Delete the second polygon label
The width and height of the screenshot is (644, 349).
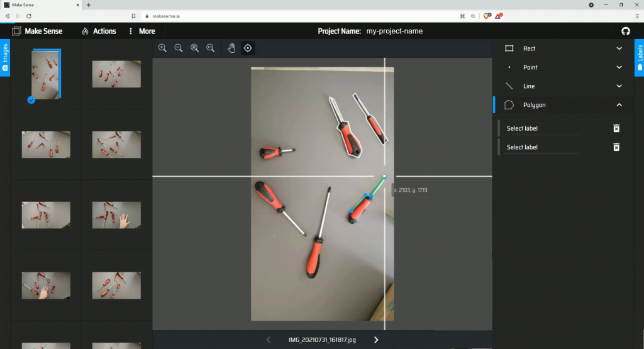tap(616, 147)
